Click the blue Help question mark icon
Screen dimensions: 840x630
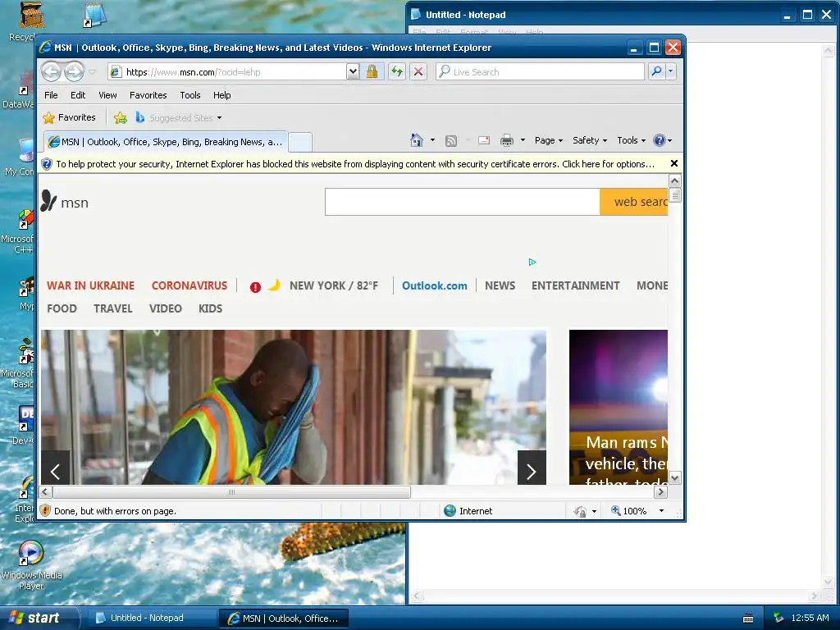coord(659,140)
